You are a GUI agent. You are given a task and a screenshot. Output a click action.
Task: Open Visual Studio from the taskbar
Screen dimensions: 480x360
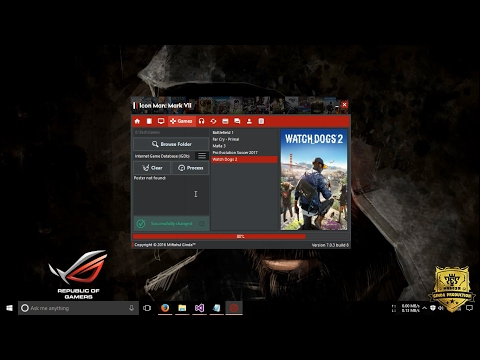point(199,308)
